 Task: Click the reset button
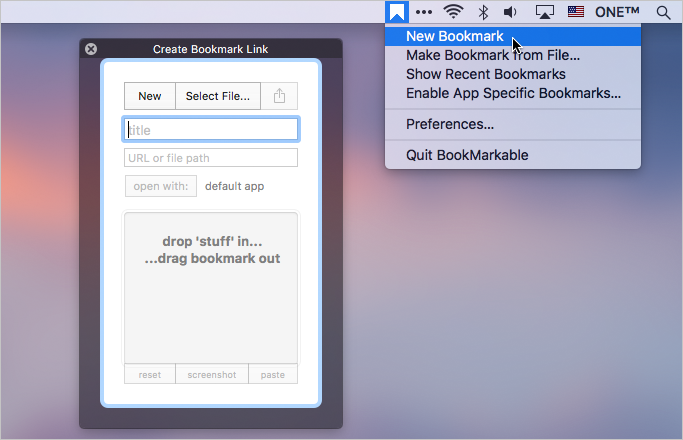coord(150,374)
